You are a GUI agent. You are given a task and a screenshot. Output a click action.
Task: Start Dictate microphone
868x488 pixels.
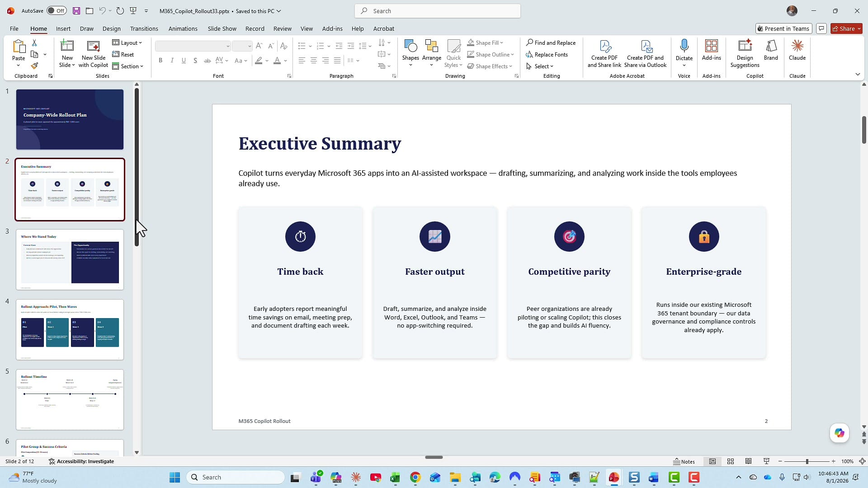[684, 53]
